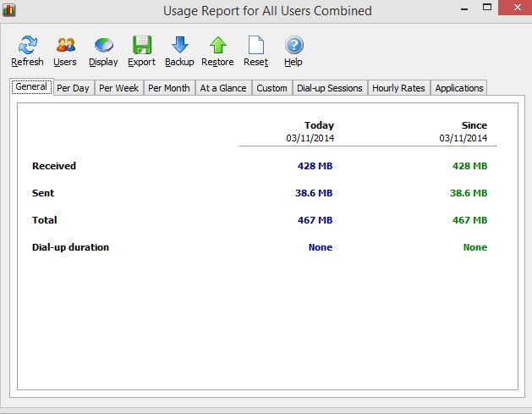Image resolution: width=532 pixels, height=414 pixels.
Task: Click the Dial-up duration label
Action: tap(70, 247)
